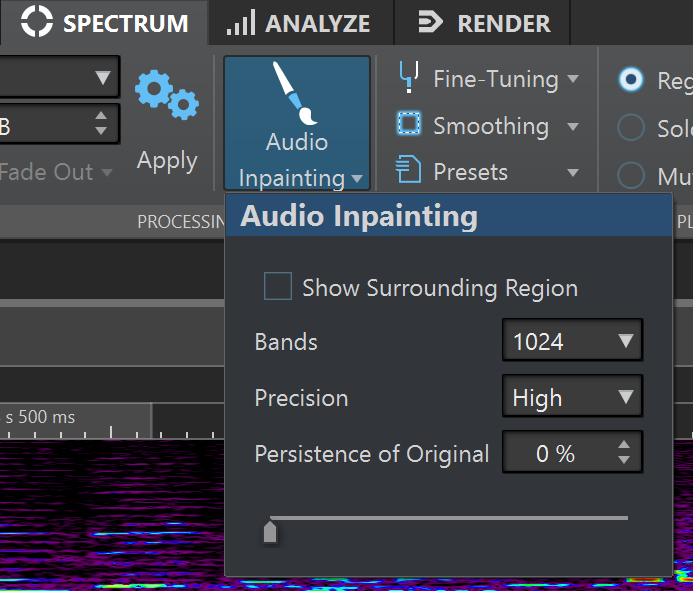Select the first radio button labeled Reg
The width and height of the screenshot is (693, 591).
631,80
